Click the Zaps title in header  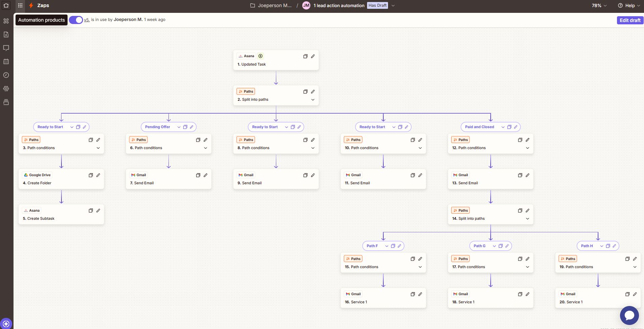(x=43, y=5)
